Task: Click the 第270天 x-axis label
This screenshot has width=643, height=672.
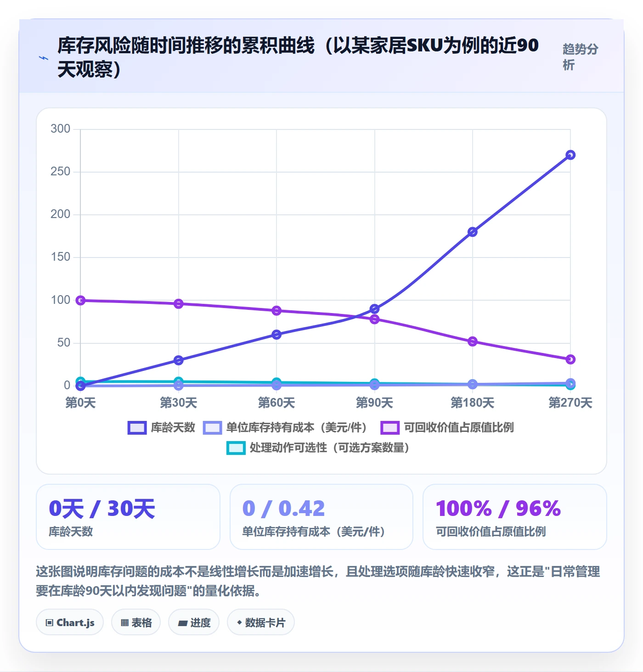Action: pos(570,403)
